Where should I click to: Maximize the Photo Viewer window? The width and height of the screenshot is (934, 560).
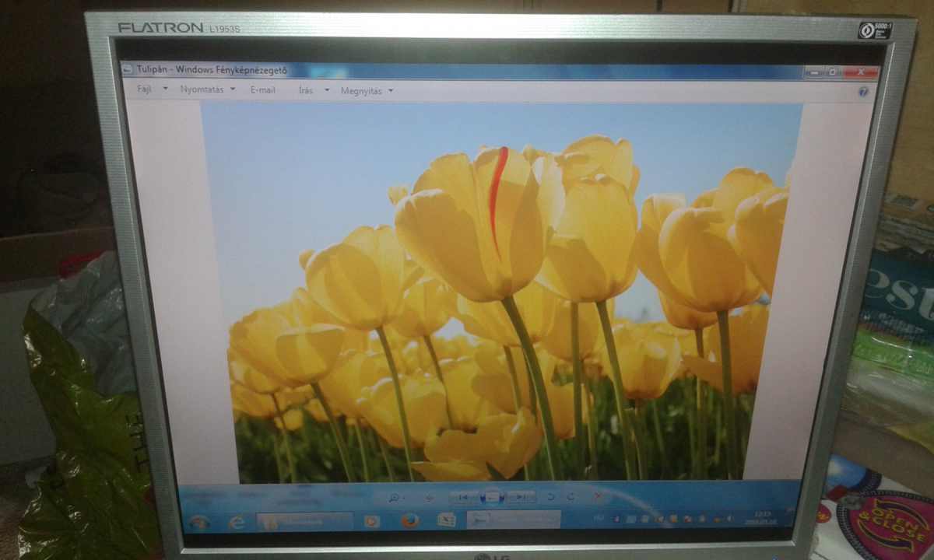point(832,72)
